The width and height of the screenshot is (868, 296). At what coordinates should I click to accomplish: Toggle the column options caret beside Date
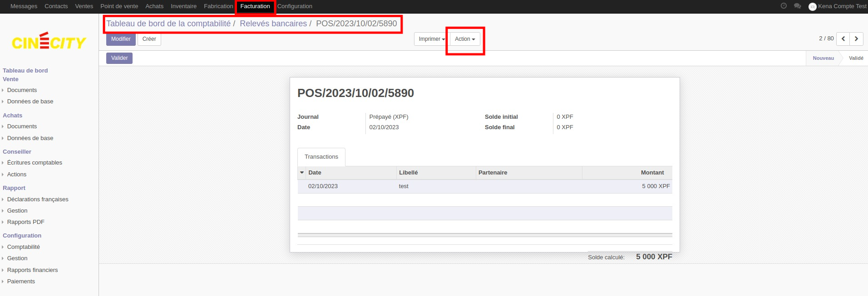[302, 173]
